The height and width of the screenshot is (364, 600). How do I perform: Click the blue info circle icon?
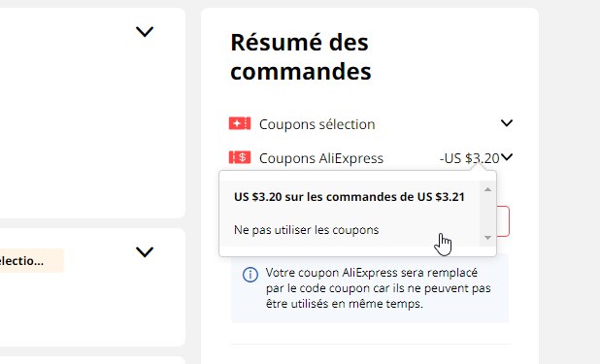pyautogui.click(x=250, y=275)
